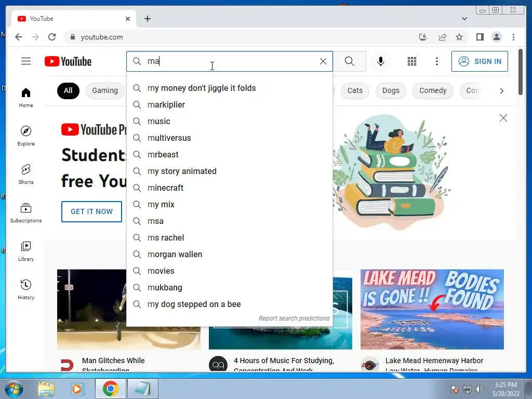Screen dimensions: 532x399
Task: Choose the my mix suggestion
Action: coord(229,205)
